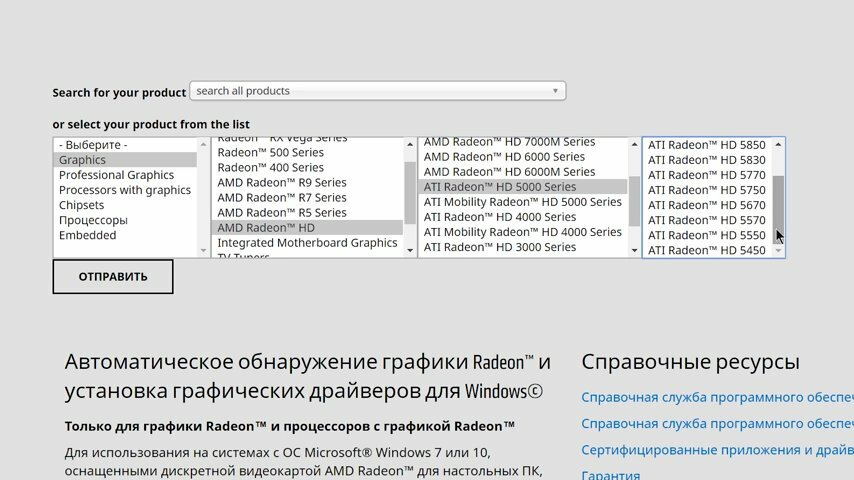Select 'AMD Radeon™ HD 6000M Series'

click(523, 172)
